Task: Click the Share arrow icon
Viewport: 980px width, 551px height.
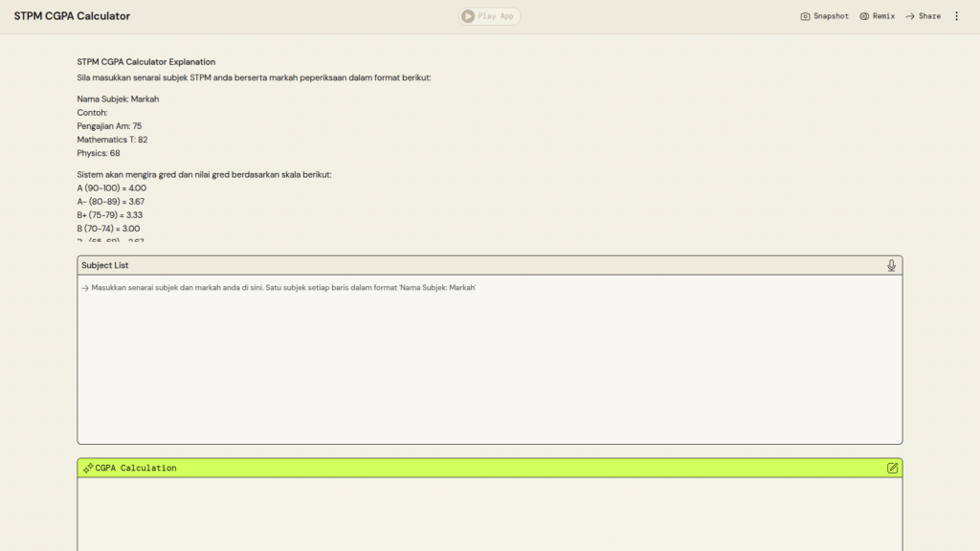Action: pos(910,16)
